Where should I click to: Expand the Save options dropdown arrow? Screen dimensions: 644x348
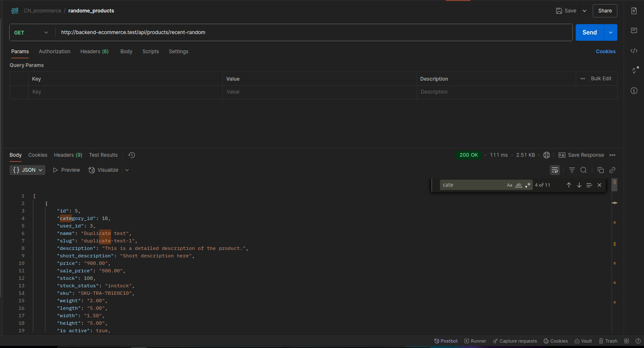[x=584, y=11]
